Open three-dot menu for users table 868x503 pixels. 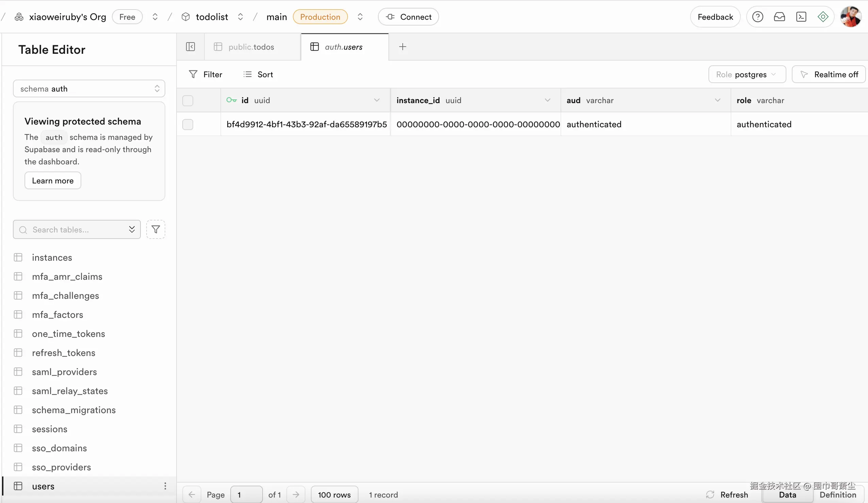[x=165, y=486]
